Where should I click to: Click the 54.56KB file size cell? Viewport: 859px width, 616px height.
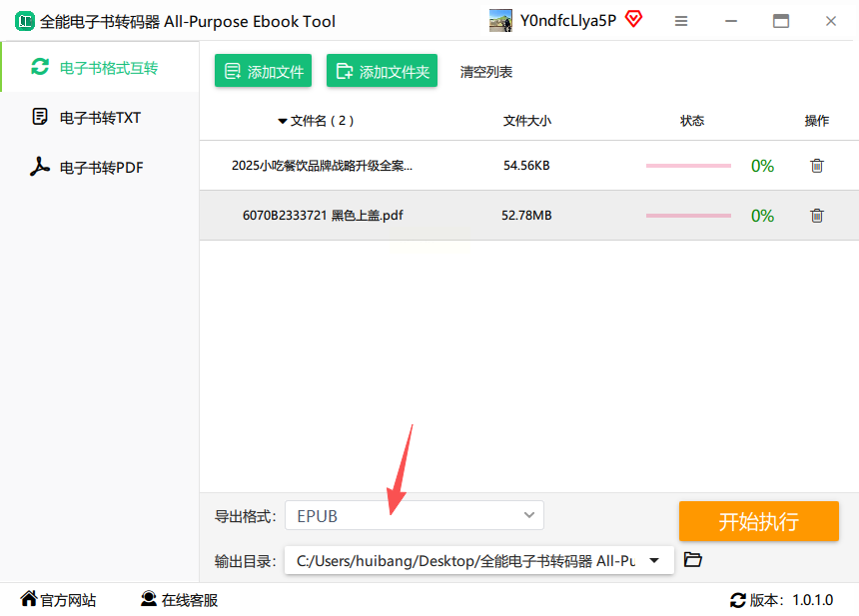[526, 166]
